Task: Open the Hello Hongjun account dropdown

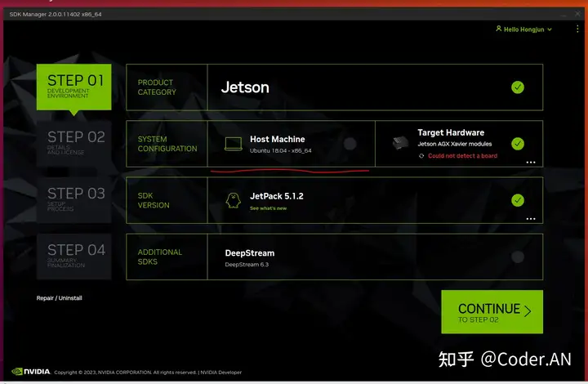Action: 523,29
